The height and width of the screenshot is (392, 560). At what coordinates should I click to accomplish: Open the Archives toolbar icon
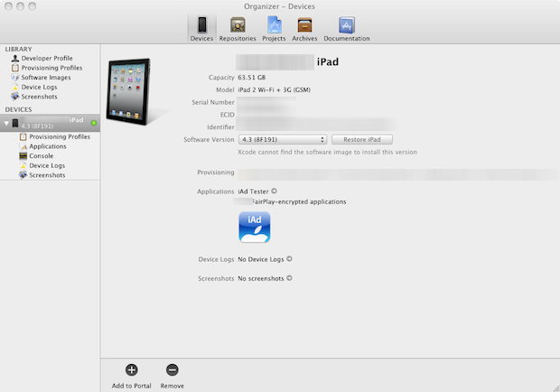[x=304, y=26]
